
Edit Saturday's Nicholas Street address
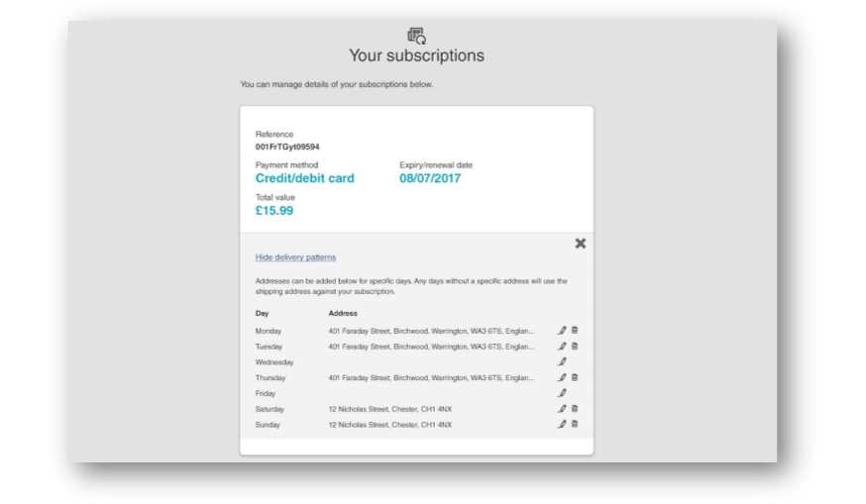tap(562, 409)
